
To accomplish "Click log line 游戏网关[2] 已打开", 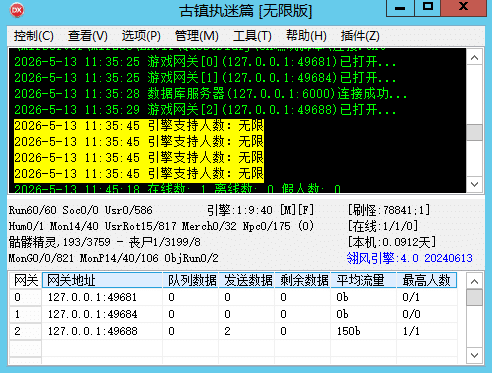I will coord(205,110).
